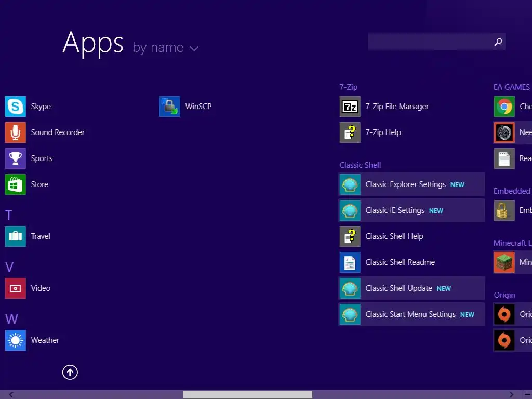Click the Minecraft group heading
The width and height of the screenshot is (532, 399).
(512, 243)
